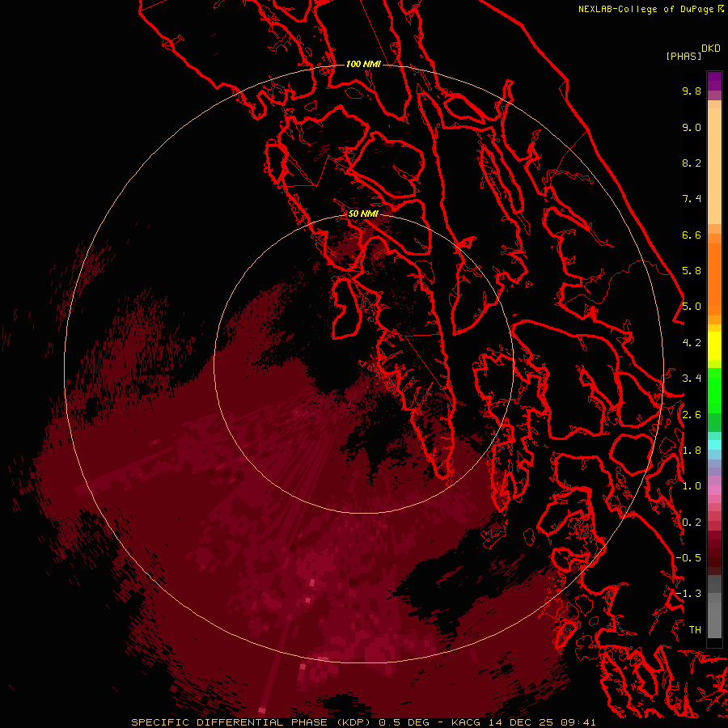Click the -1.3 scale value
Viewport: 728px width, 728px height.
688,594
